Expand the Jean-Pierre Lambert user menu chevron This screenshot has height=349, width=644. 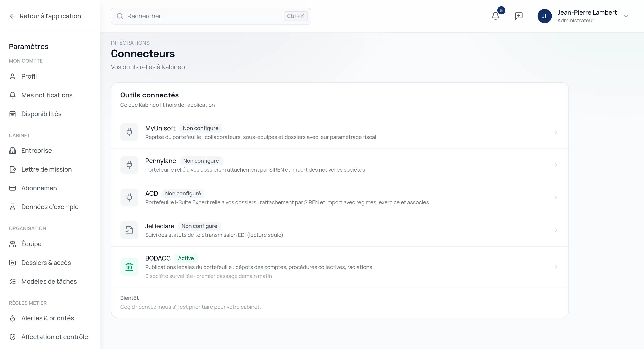[626, 16]
